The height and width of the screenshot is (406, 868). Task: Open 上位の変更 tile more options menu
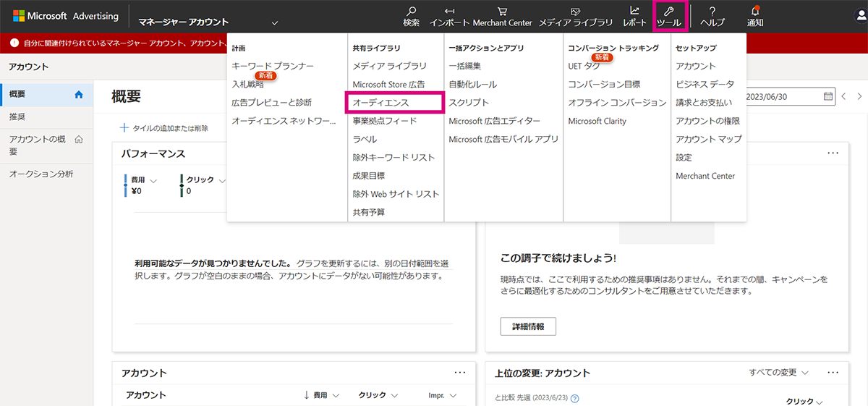pyautogui.click(x=833, y=372)
